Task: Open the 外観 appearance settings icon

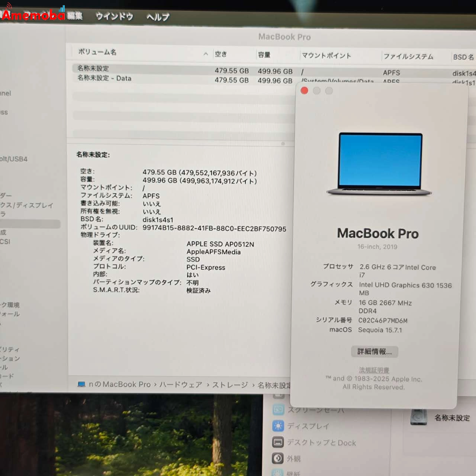Action: 278,458
